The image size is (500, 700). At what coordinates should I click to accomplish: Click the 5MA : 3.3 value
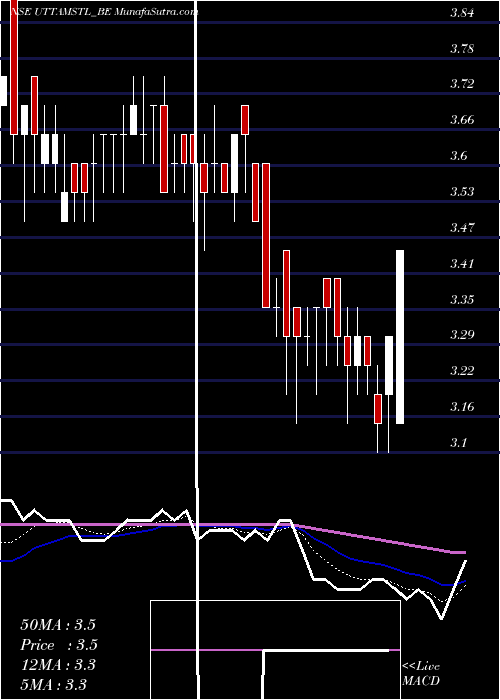(54, 684)
